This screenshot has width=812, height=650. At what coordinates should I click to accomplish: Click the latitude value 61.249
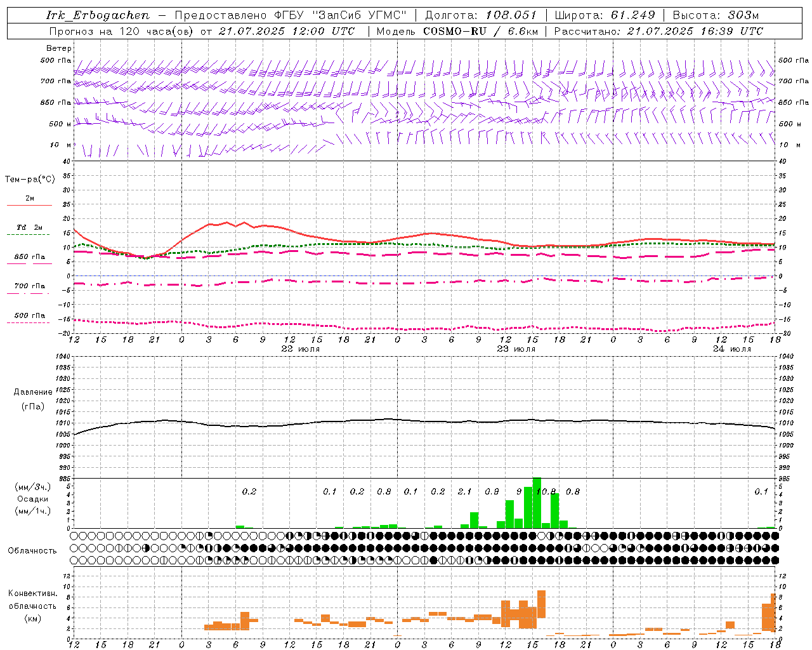pyautogui.click(x=633, y=15)
